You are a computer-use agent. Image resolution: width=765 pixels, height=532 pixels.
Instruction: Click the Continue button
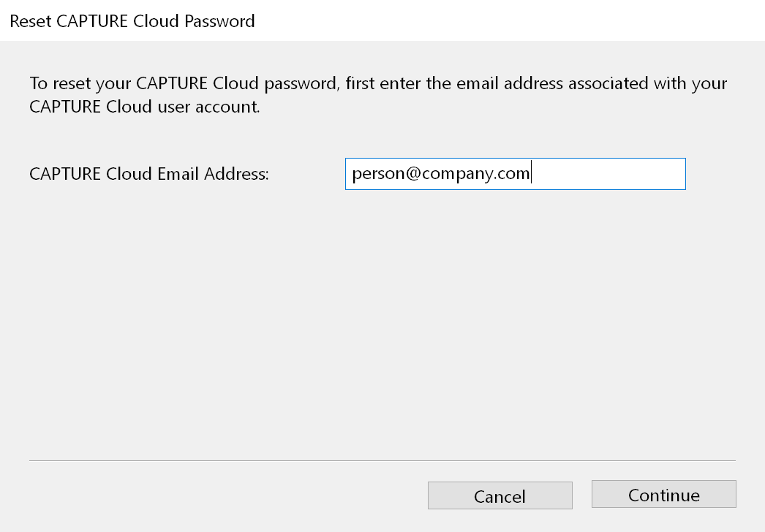[663, 495]
